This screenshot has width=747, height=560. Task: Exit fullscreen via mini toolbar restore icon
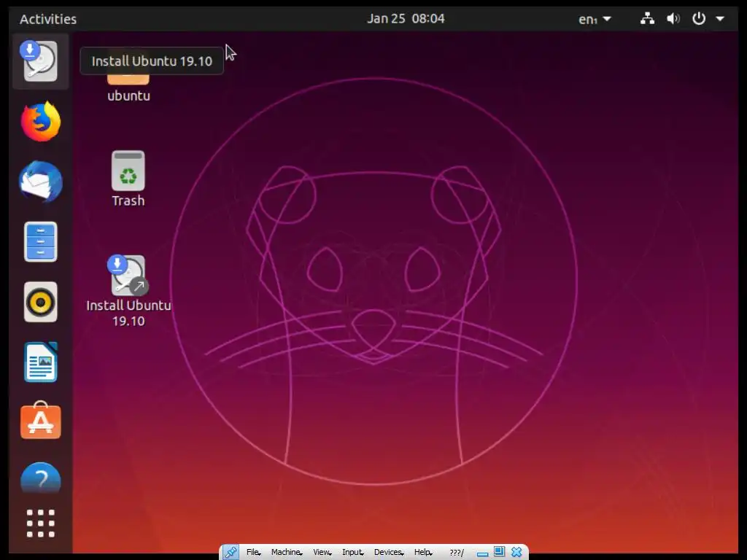click(499, 551)
